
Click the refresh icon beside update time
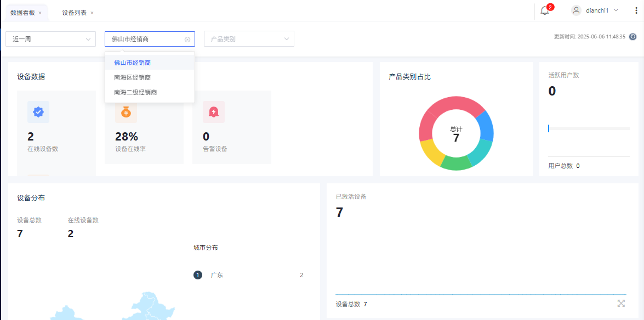632,37
